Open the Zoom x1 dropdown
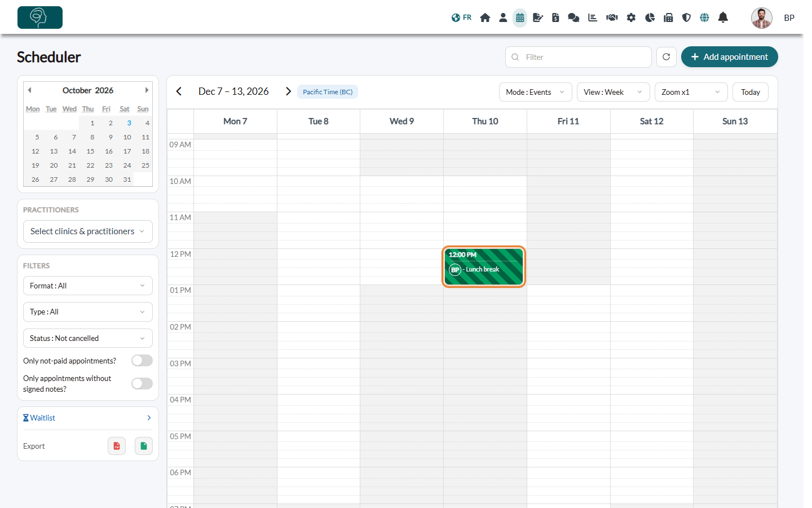The image size is (812, 508). [691, 92]
